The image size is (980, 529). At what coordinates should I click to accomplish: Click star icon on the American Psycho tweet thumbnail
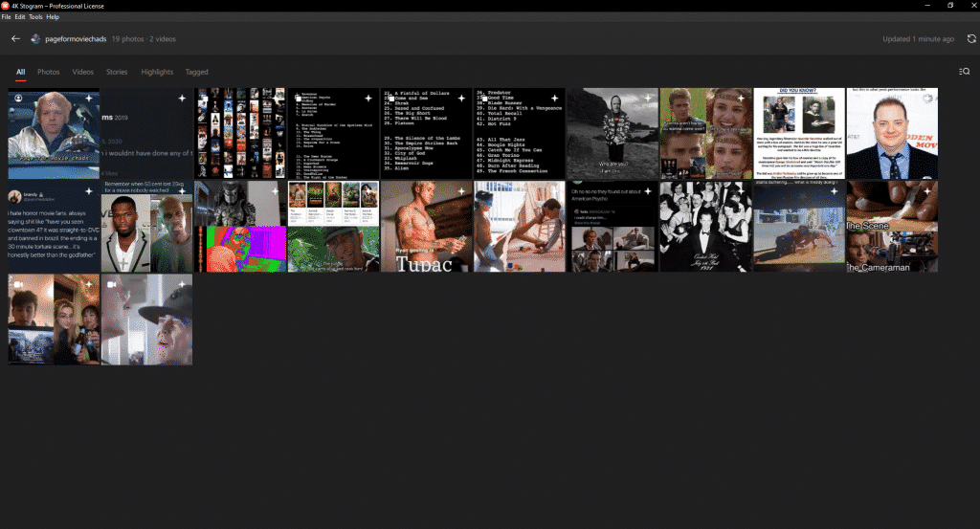[x=648, y=191]
